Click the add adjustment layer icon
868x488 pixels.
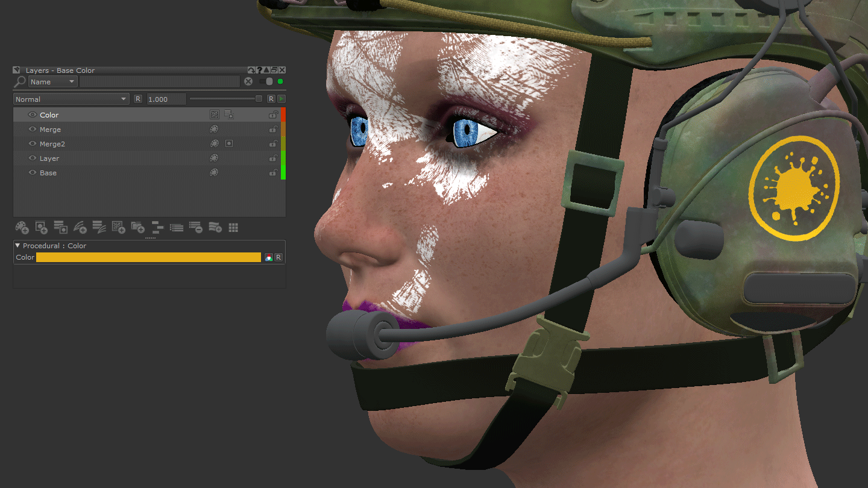point(80,227)
